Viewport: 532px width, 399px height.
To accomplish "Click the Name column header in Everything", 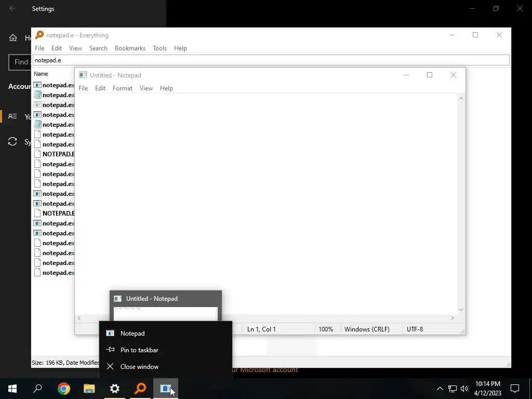I will coord(41,74).
